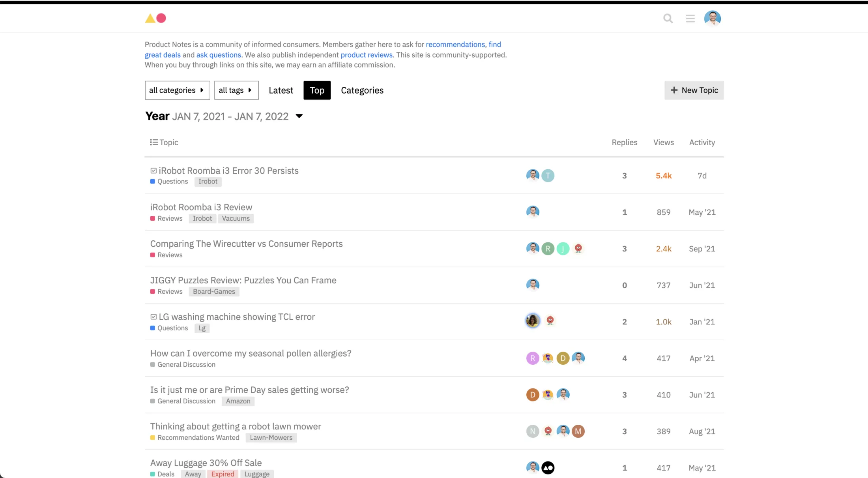Expand the all categories dropdown
This screenshot has height=478, width=868.
[x=177, y=90]
